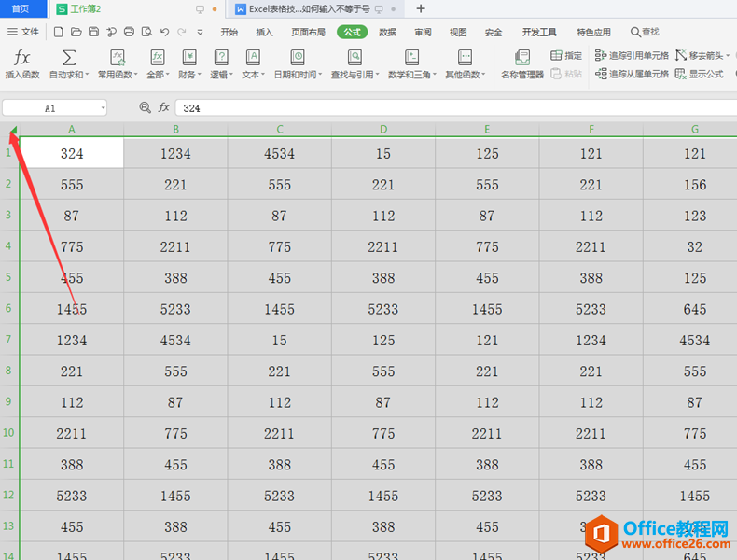Click Remove Arrows (移去箭头)
Screen dimensions: 737x560
(x=699, y=55)
